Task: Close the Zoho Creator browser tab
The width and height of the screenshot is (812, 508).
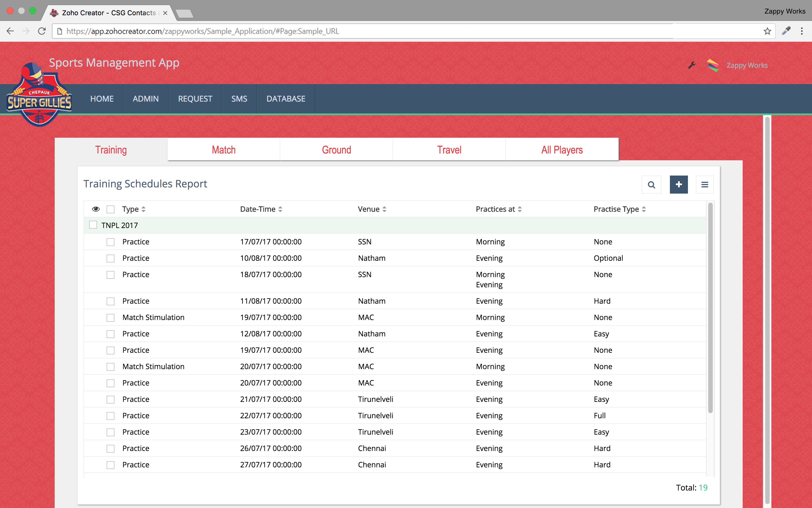Action: 165,13
